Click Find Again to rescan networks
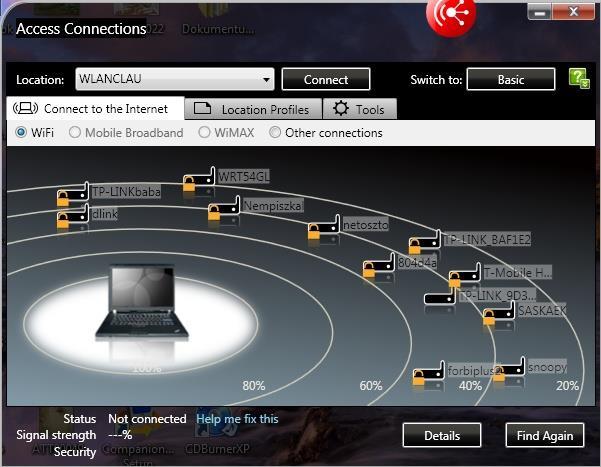Image resolution: width=601 pixels, height=467 pixels. [545, 435]
